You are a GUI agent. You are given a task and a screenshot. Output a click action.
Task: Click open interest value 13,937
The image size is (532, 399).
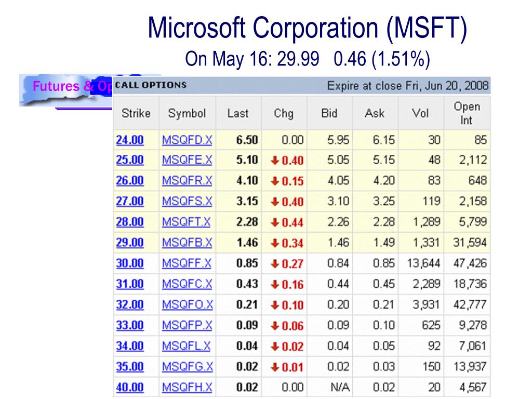tap(470, 367)
